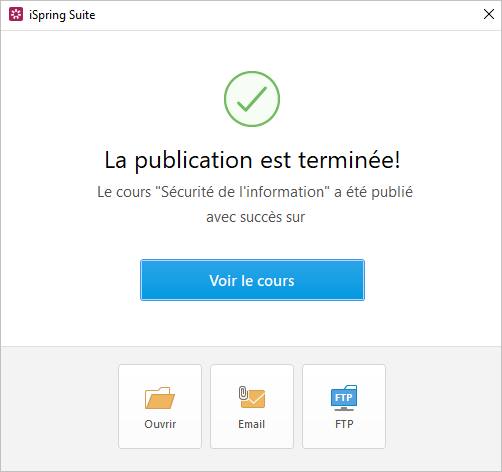Click the Ouvrir text label
502x472 pixels.
160,424
